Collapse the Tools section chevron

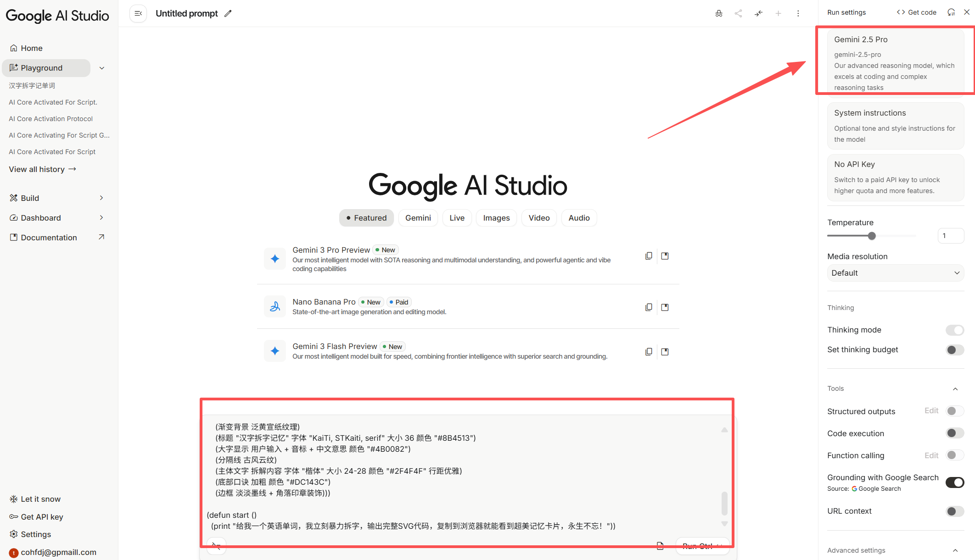955,389
